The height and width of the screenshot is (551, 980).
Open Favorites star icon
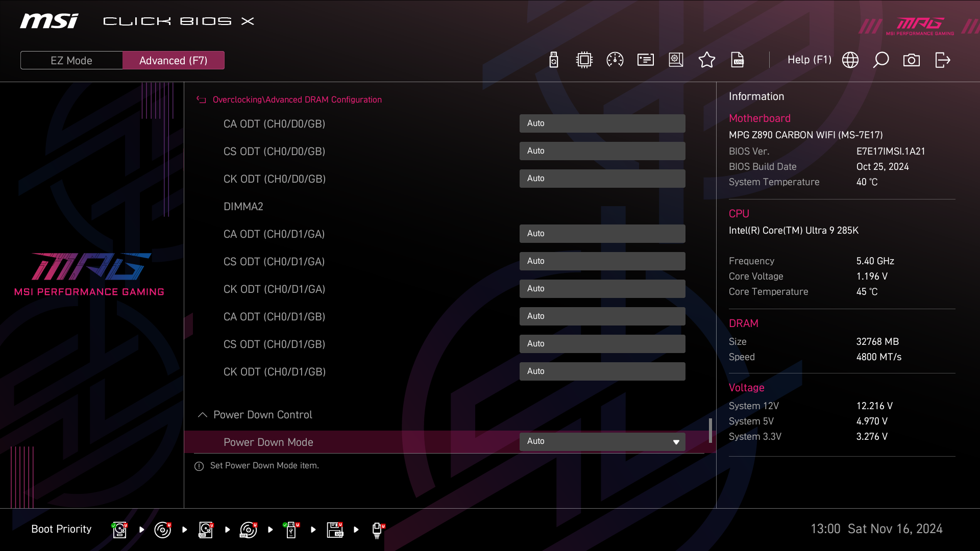tap(707, 60)
